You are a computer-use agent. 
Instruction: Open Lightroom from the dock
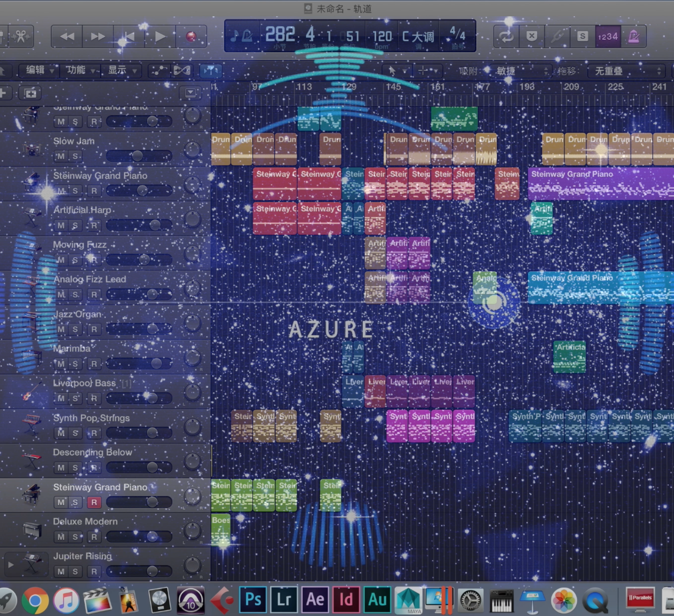click(284, 599)
